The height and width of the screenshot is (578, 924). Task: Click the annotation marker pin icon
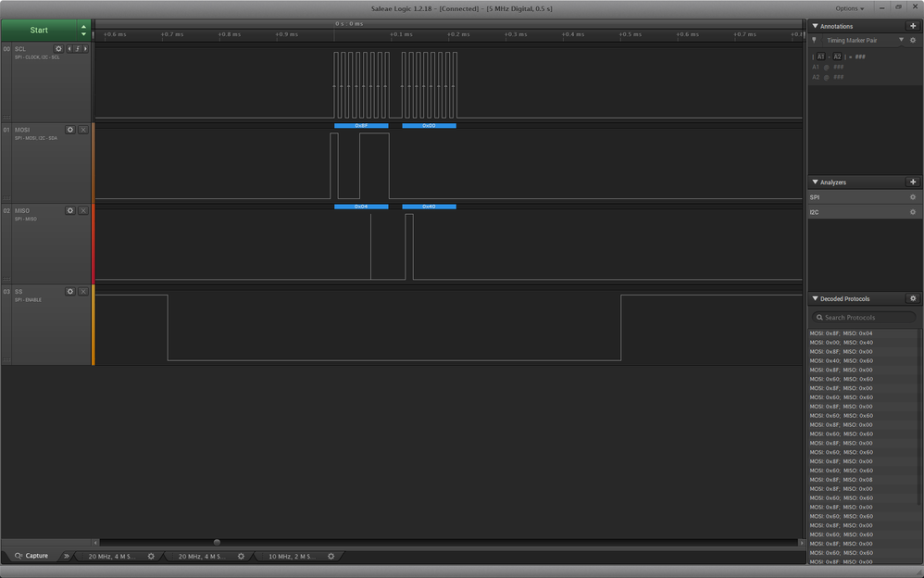coord(815,40)
